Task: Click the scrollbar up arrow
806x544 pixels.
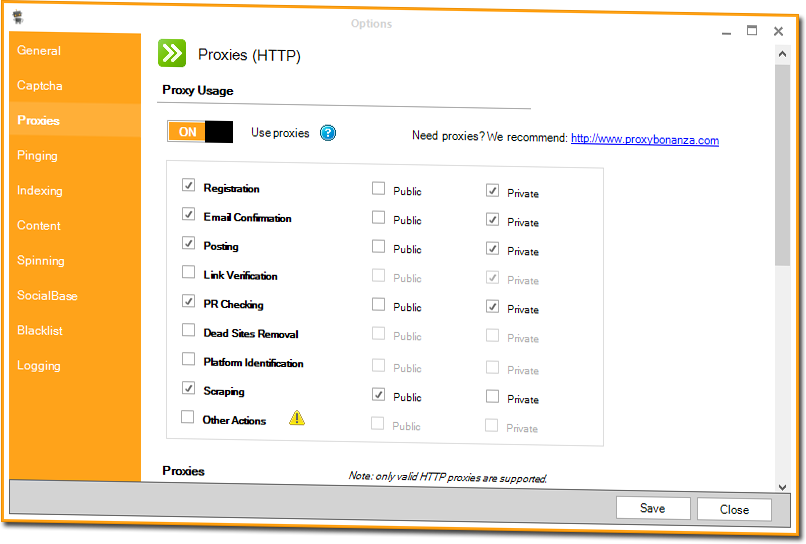Action: pos(782,54)
